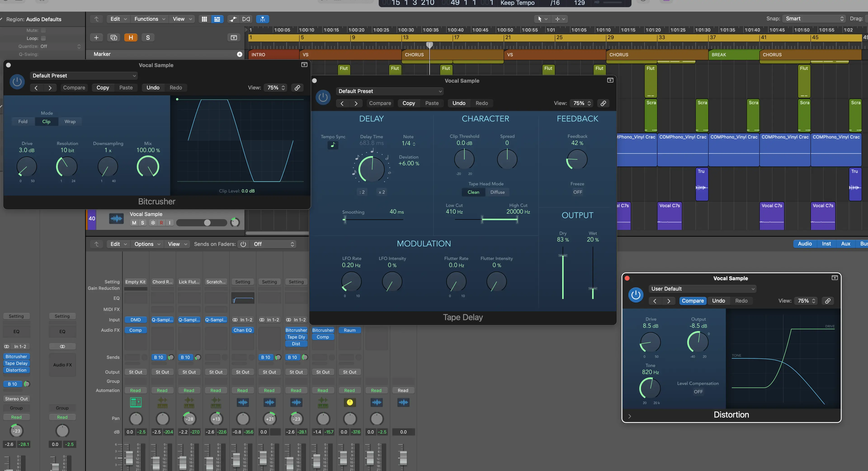Toggle Hide button (H) in track header
Screen dimensions: 868x471
[x=131, y=38]
